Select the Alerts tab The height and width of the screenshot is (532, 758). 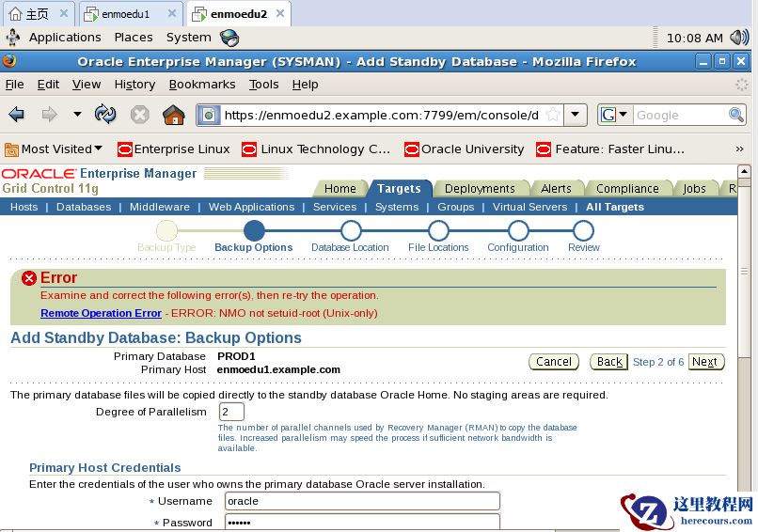(x=556, y=188)
